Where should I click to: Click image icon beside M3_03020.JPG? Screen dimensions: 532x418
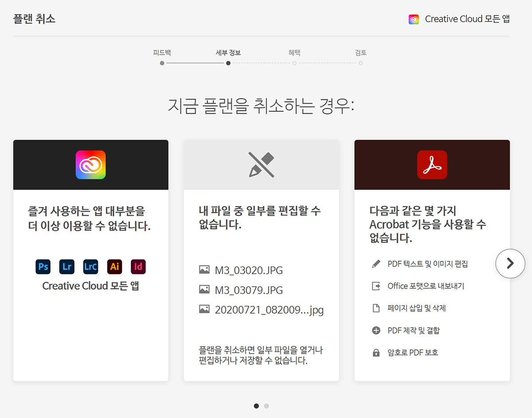[x=204, y=269]
